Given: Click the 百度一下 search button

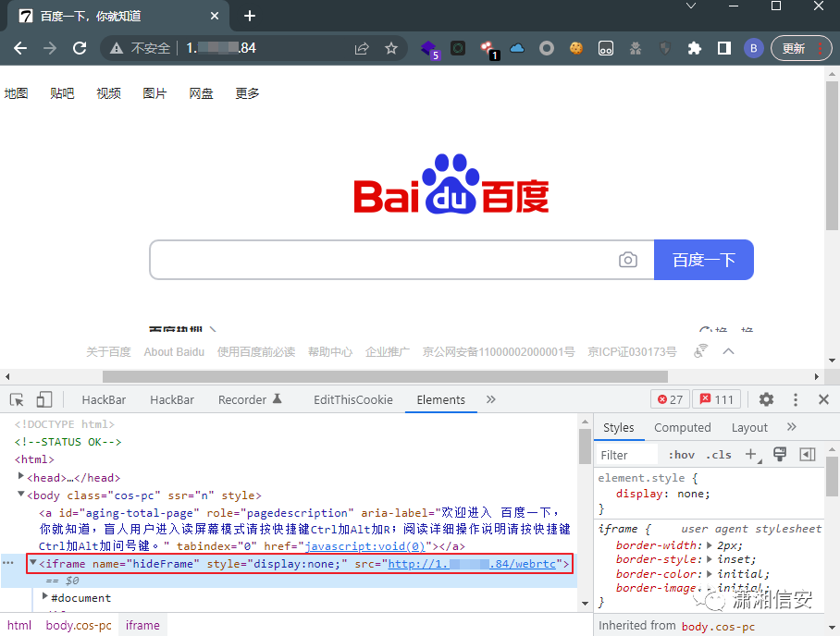Looking at the screenshot, I should [704, 260].
